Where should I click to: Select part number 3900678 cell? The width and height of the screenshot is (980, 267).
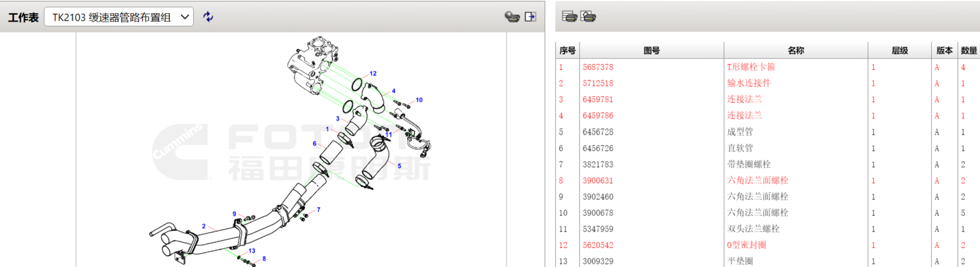click(598, 213)
